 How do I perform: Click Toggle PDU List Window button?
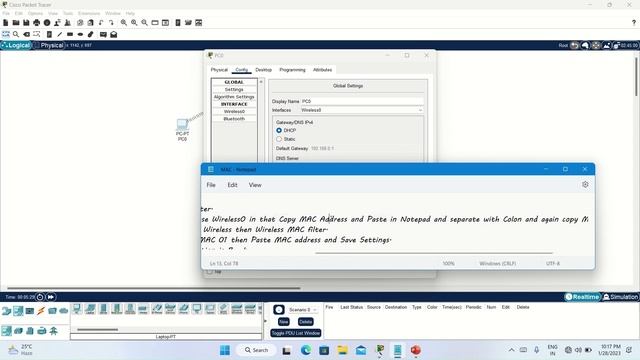point(296,333)
